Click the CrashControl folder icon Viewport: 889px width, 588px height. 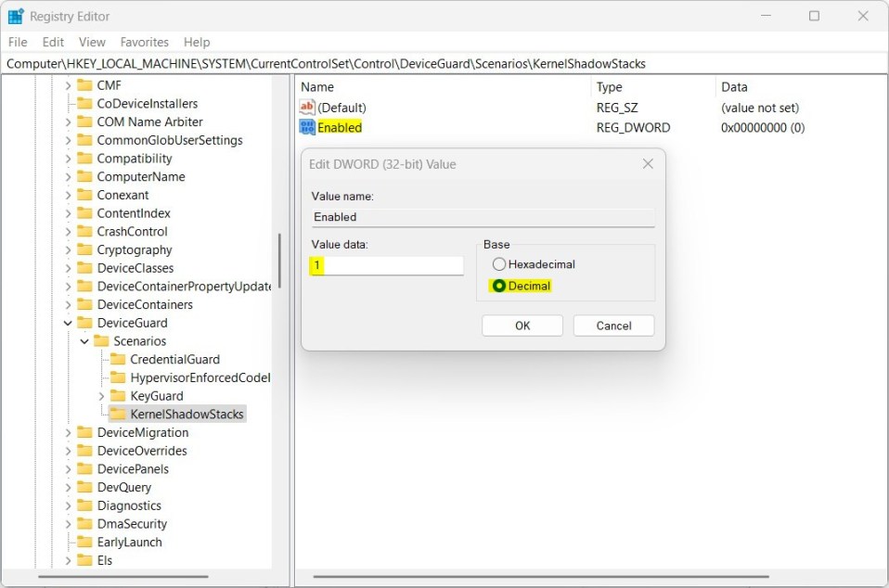(84, 231)
